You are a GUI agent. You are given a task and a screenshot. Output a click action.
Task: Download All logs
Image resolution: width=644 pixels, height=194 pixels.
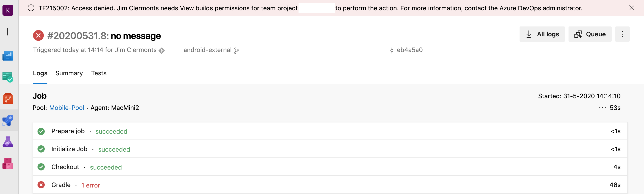click(542, 34)
